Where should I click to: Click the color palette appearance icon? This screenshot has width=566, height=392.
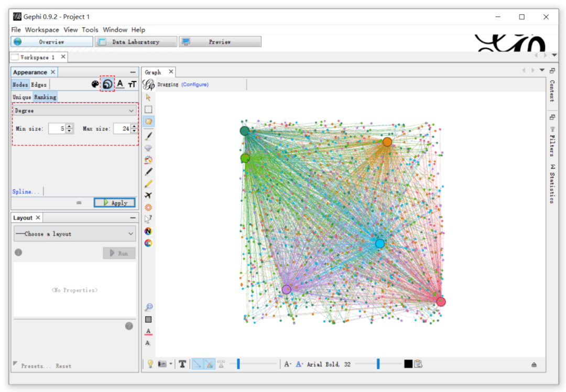point(95,84)
